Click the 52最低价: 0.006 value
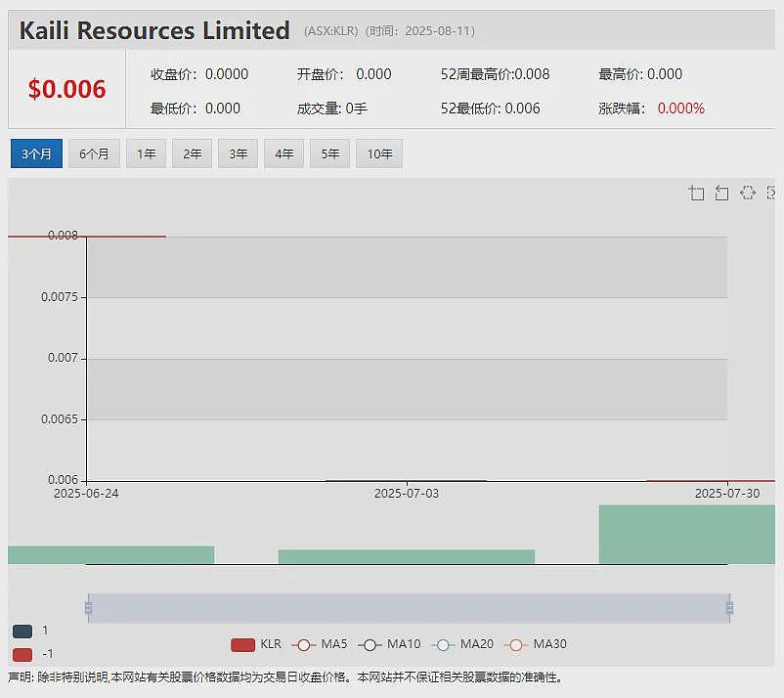 [x=490, y=109]
